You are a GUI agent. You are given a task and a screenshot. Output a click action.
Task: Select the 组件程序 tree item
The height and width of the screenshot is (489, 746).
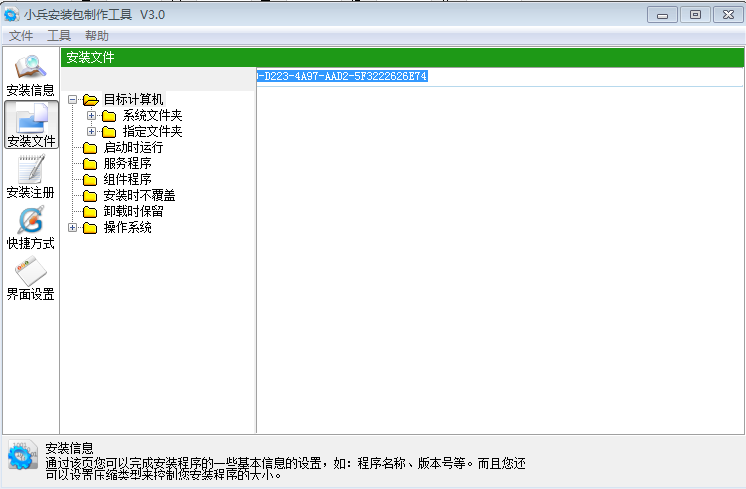click(127, 180)
